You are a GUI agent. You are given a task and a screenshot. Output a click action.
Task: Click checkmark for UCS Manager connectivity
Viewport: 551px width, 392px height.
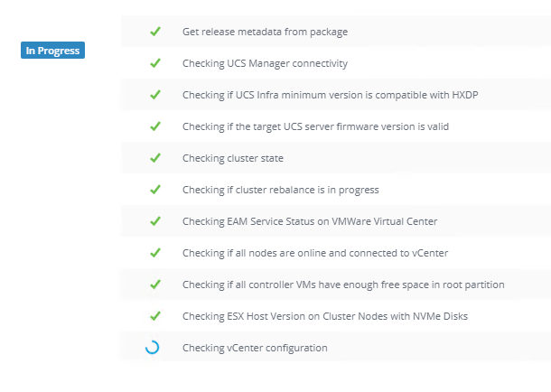(154, 63)
